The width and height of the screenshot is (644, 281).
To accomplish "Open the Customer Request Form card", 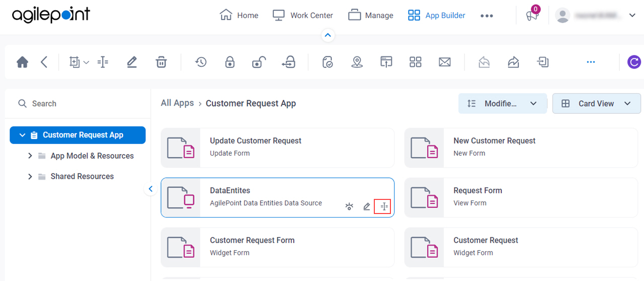I will pos(277,247).
